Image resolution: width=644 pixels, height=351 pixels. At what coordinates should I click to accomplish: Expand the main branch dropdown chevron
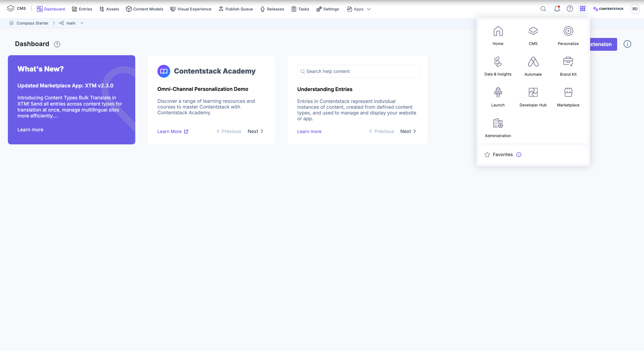(x=82, y=23)
